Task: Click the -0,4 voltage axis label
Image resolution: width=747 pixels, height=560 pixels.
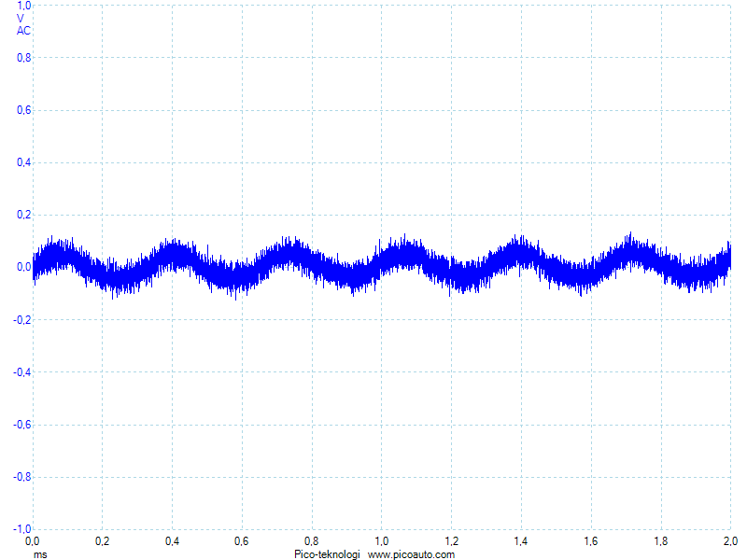Action: [21, 372]
